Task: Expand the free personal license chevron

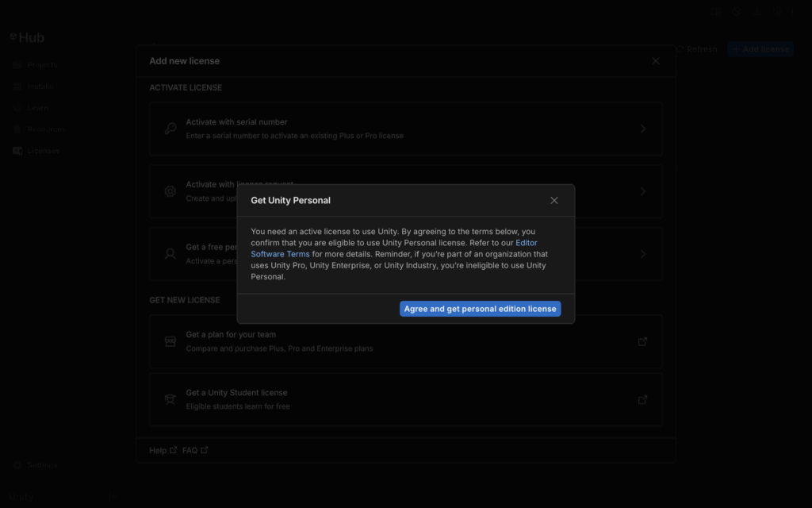Action: coord(643,254)
